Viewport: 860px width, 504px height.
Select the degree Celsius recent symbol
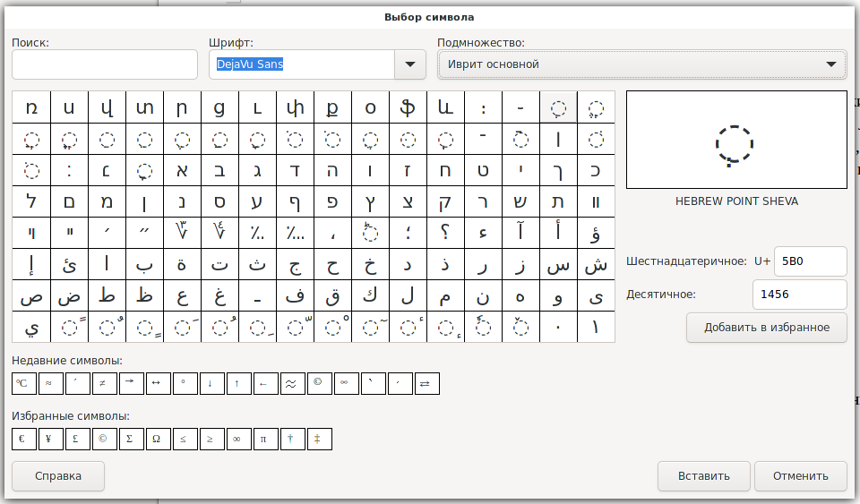coord(24,384)
